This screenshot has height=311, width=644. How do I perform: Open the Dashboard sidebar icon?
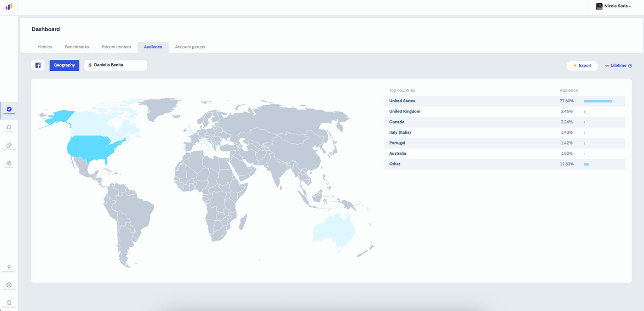[x=9, y=111]
